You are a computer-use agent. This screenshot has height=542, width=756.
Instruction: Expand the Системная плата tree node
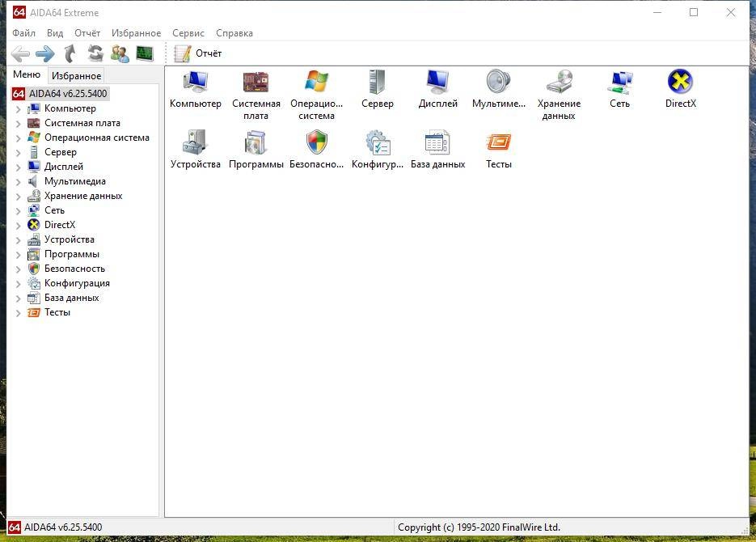[x=19, y=124]
